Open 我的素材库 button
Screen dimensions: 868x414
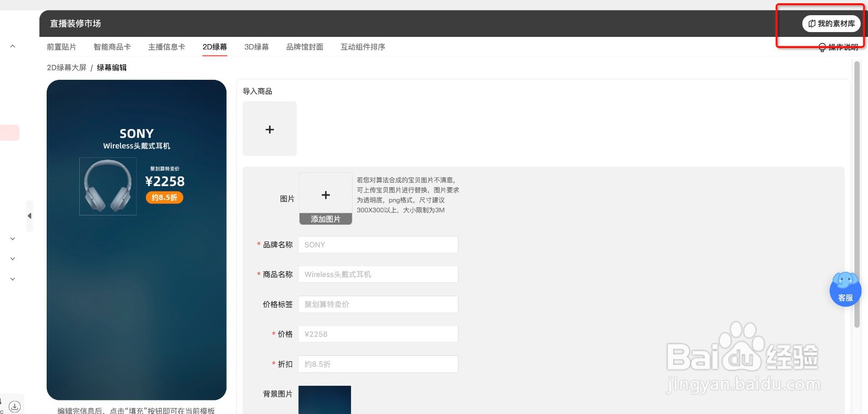831,23
